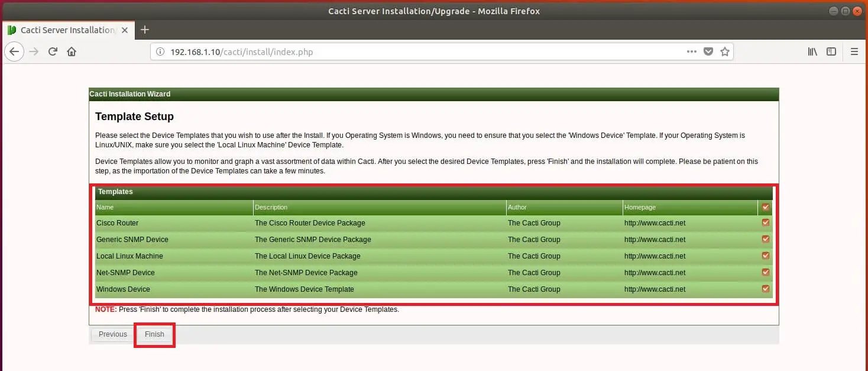Click the browser Back arrow button
The image size is (868, 371).
pos(14,51)
